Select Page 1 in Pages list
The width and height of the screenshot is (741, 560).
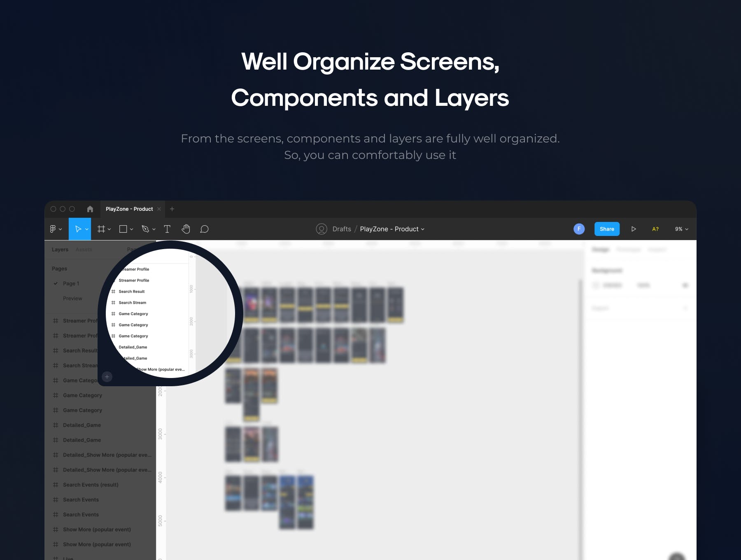(x=71, y=284)
